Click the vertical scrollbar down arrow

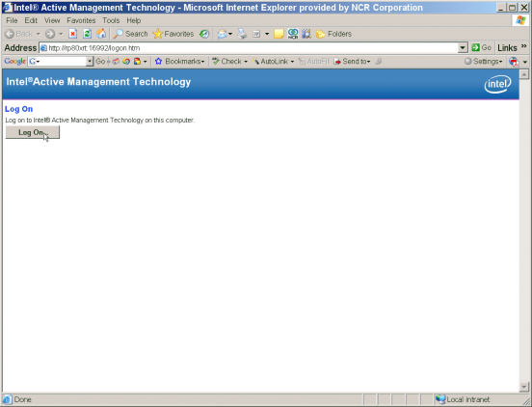click(524, 387)
